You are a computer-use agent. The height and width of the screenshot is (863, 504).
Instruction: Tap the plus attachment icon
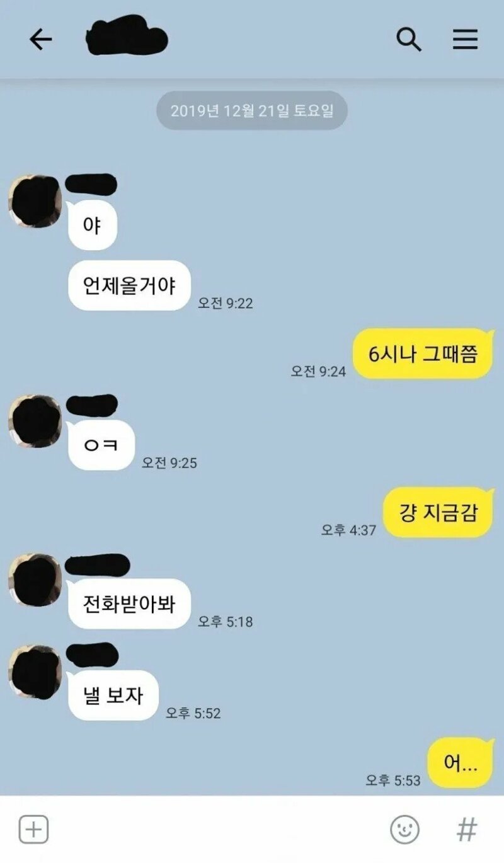point(33,830)
